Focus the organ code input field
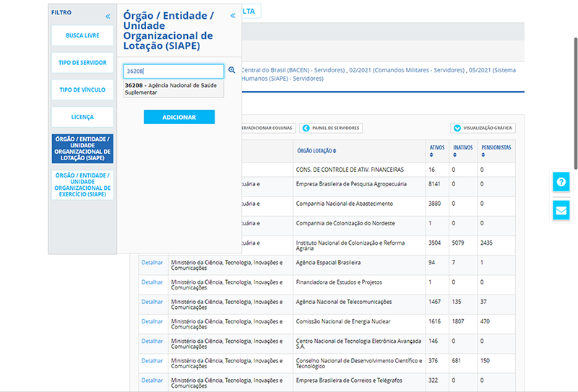This screenshot has width=578, height=392. point(173,71)
